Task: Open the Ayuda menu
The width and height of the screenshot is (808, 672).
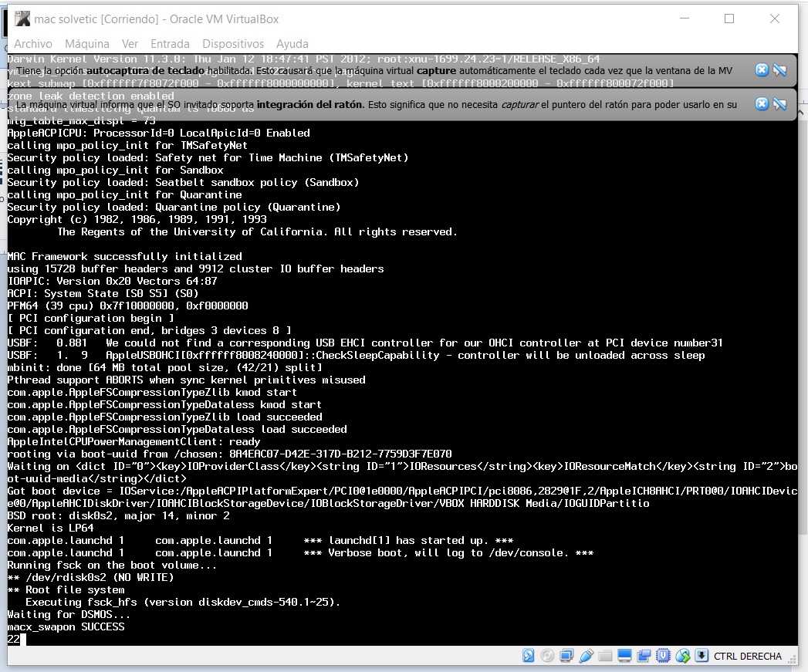Action: point(292,44)
